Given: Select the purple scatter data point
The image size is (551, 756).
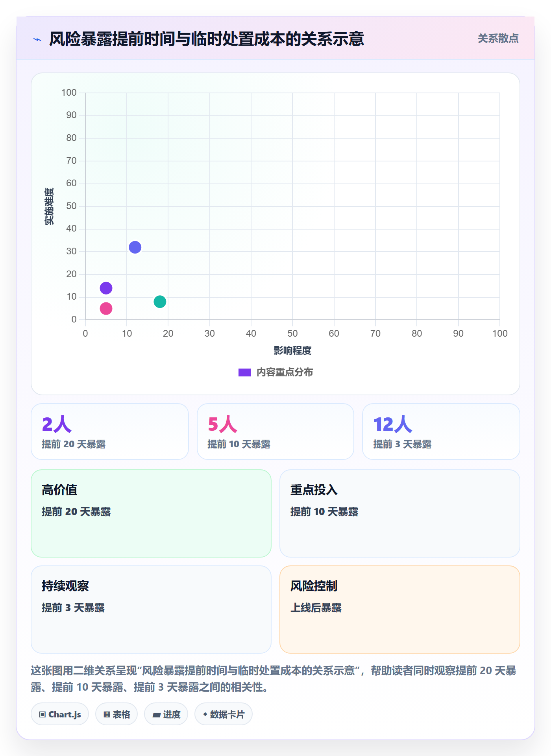Looking at the screenshot, I should point(106,288).
